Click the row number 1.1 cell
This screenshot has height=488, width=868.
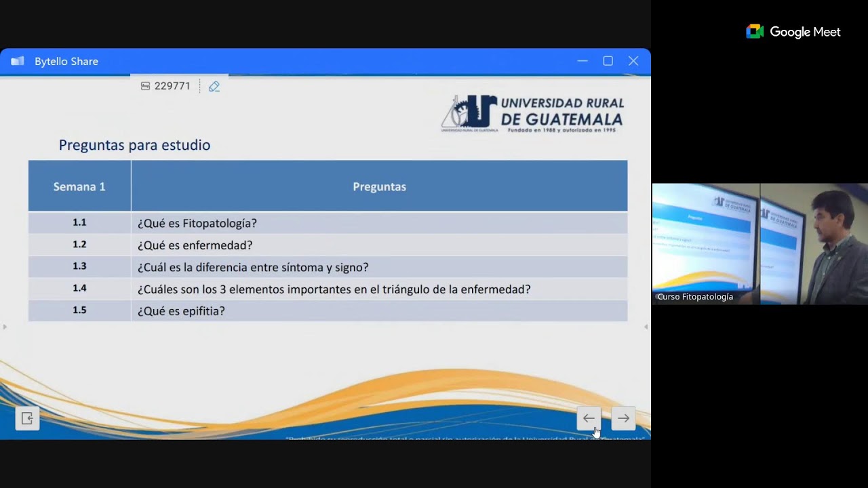[79, 222]
